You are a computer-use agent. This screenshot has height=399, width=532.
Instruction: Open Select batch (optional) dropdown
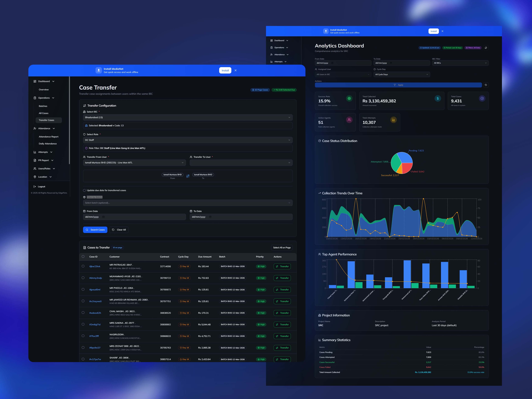coord(188,203)
